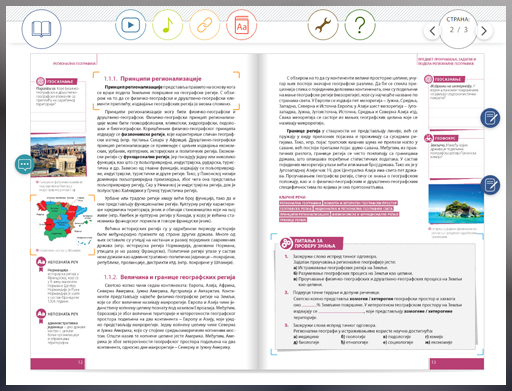Image resolution: width=512 pixels, height=391 pixels.
Task: Open the lower blue note icon
Action: point(490,185)
